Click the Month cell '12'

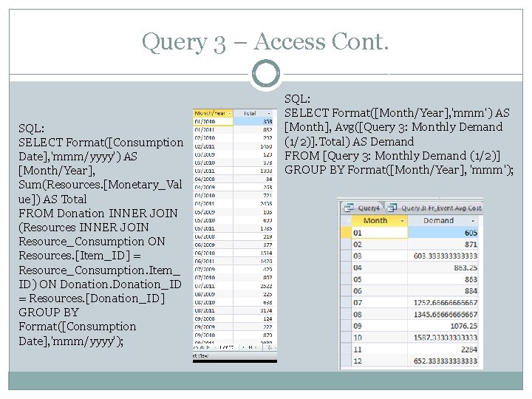coord(379,361)
